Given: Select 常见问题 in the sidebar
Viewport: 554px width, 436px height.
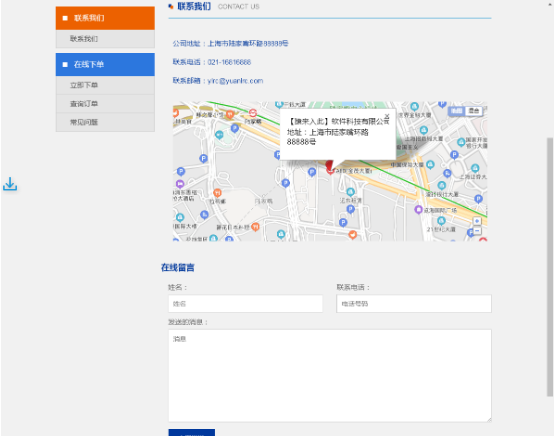Looking at the screenshot, I should coord(105,122).
